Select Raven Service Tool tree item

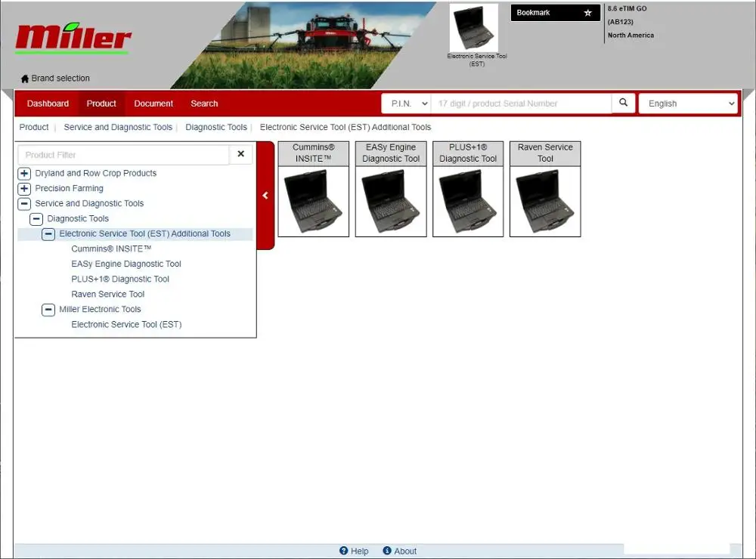[x=108, y=295]
